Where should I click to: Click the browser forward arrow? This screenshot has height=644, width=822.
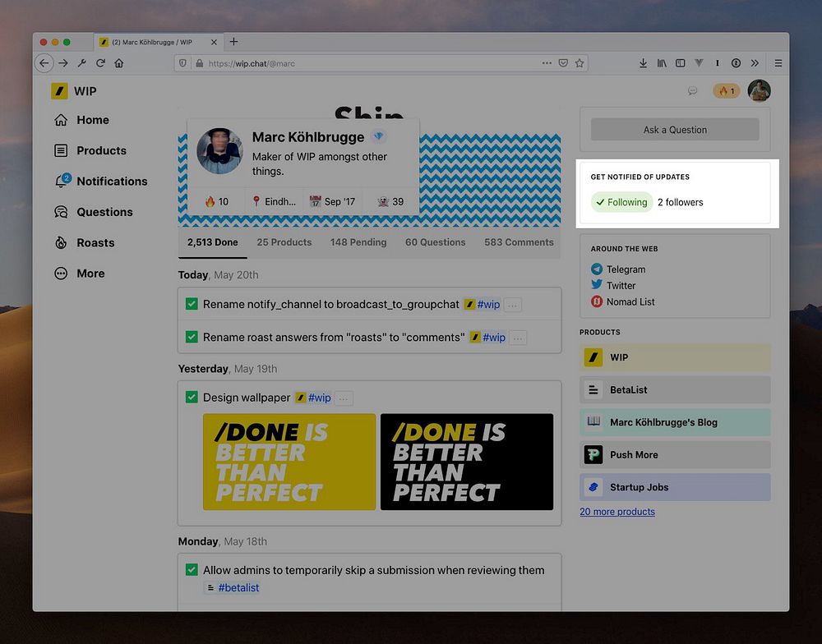pyautogui.click(x=63, y=63)
